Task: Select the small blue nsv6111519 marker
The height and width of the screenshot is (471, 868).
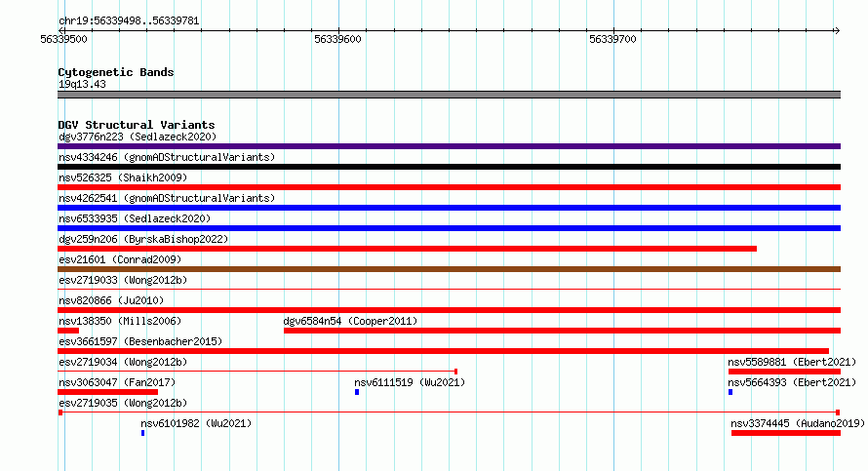Action: 357,392
